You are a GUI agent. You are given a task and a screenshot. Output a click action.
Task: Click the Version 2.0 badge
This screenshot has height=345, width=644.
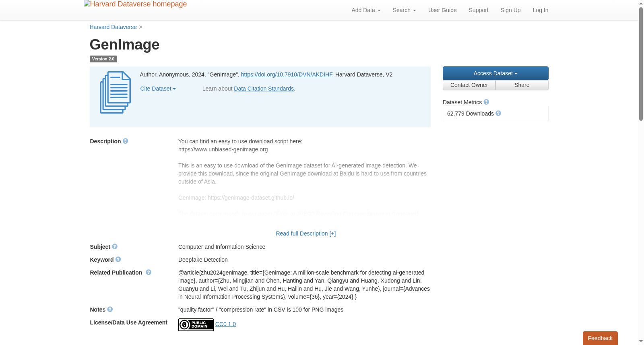click(x=103, y=59)
